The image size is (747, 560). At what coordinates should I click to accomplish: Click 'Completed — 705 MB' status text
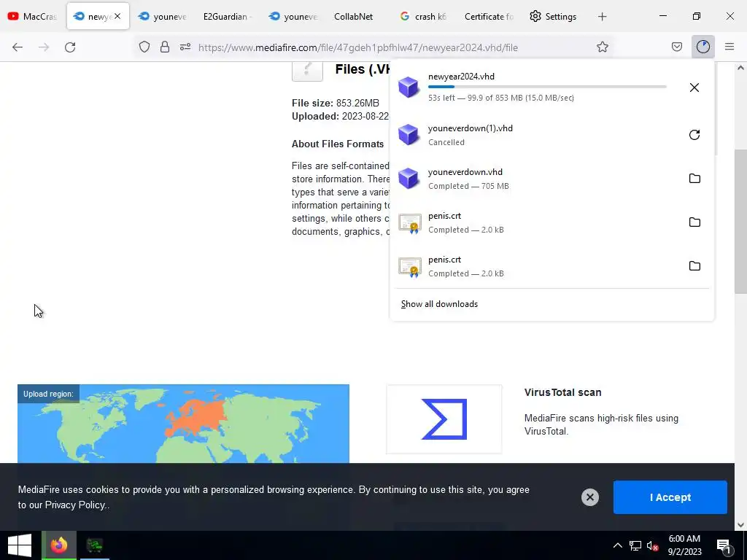point(468,186)
